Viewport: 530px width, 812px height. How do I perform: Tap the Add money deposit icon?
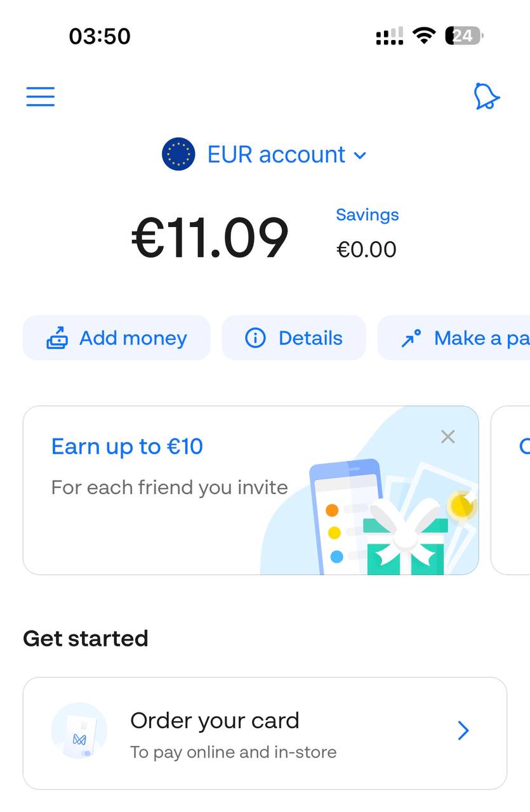[x=57, y=338]
